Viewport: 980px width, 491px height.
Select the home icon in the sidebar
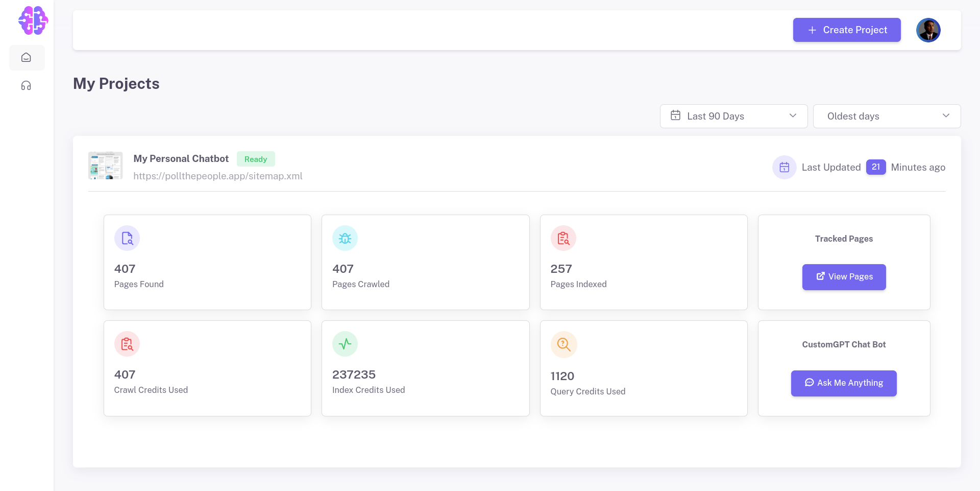pos(27,57)
